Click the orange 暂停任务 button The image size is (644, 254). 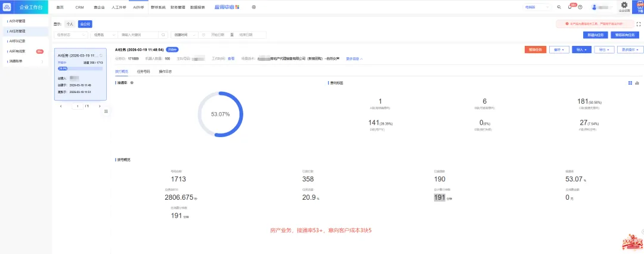pyautogui.click(x=535, y=49)
